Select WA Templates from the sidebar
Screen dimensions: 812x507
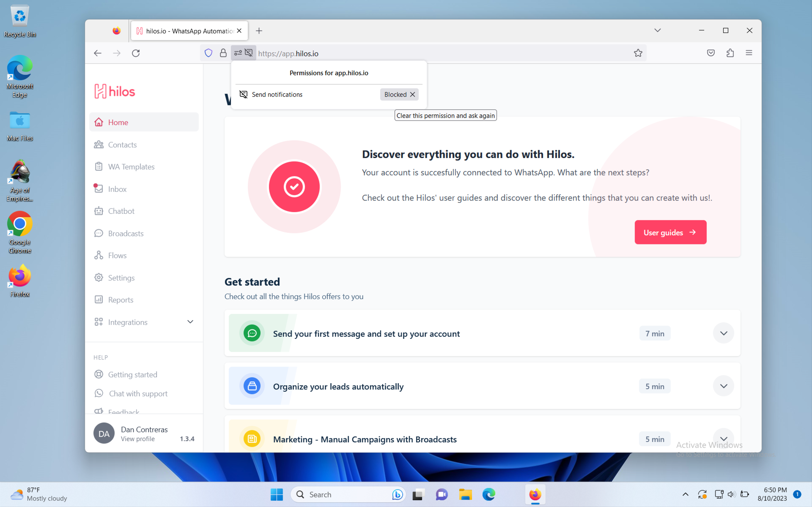pos(131,166)
